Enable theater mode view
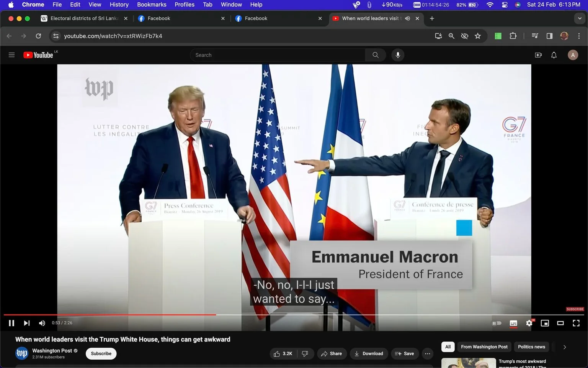588x368 pixels. (560, 323)
